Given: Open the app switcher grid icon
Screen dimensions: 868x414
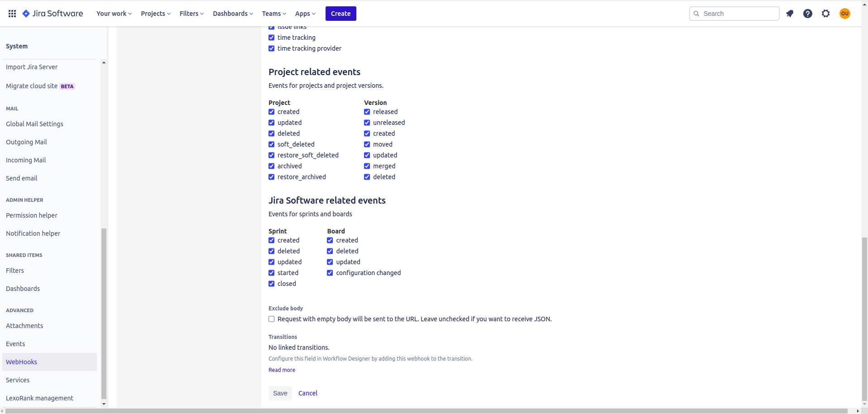Looking at the screenshot, I should pyautogui.click(x=12, y=14).
